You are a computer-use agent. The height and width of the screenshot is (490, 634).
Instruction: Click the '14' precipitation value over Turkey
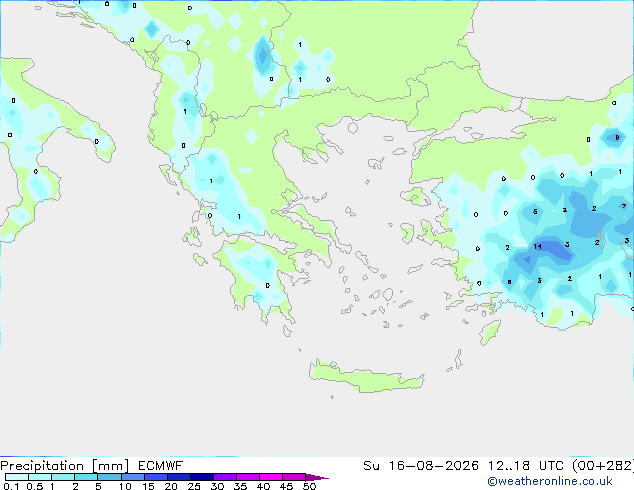[537, 246]
